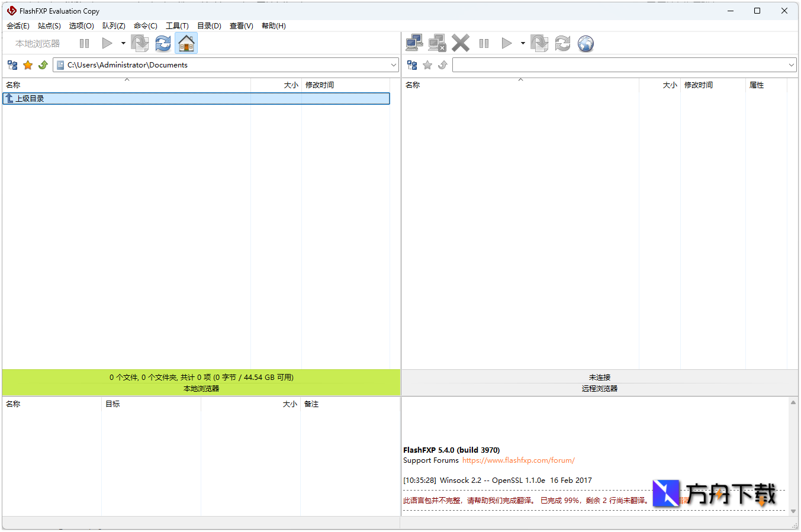Open dropdown arrow beside remote play icon
Viewport: 801px width, 532px height.
point(523,43)
